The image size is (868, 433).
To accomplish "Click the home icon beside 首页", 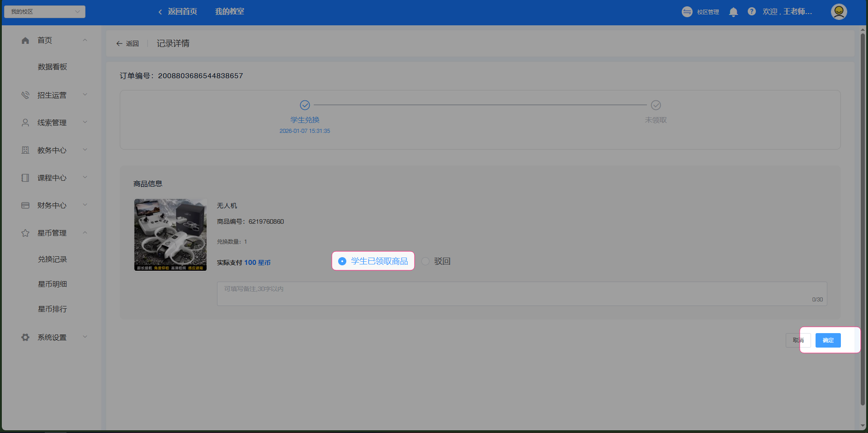I will (25, 41).
